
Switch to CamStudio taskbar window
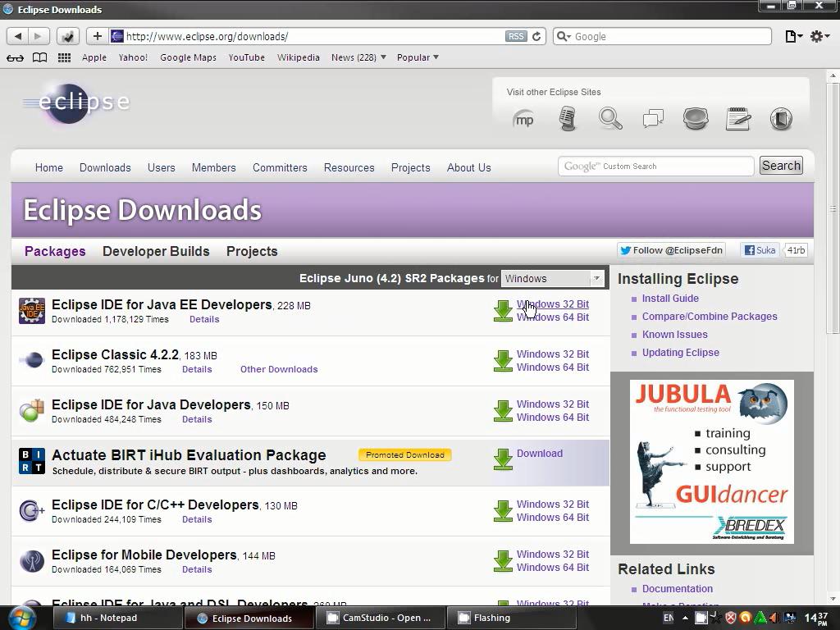379,618
